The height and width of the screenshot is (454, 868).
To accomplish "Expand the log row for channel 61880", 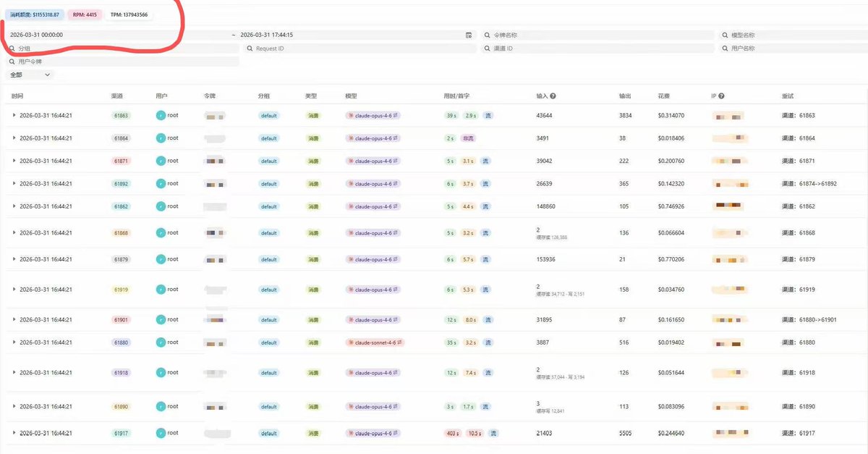I will point(14,342).
